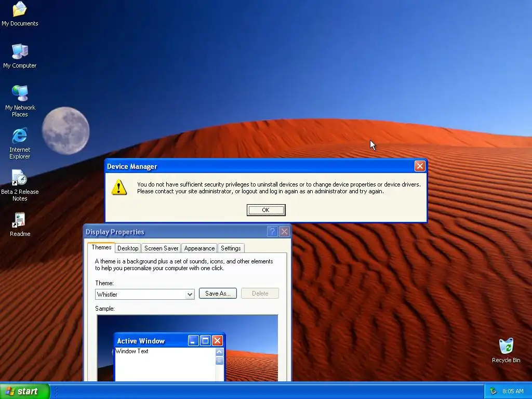Click the system tray notification icon
This screenshot has width=532, height=399.
point(493,391)
